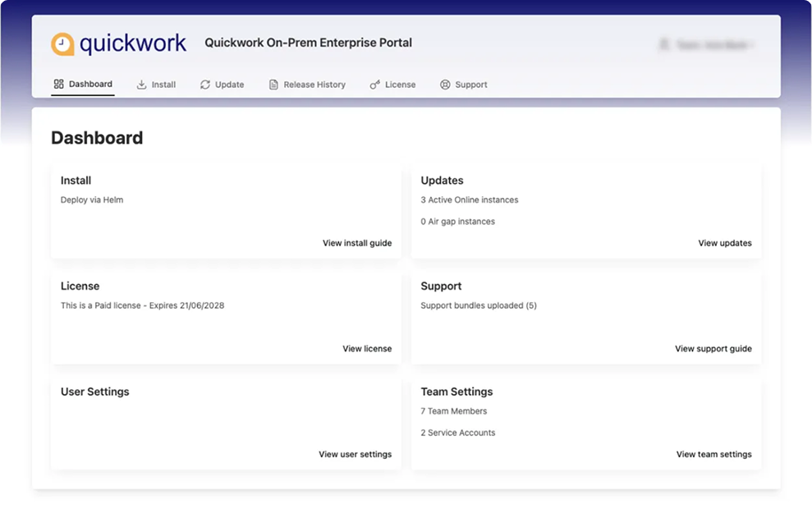The image size is (812, 509).
Task: Click View user settings link
Action: point(355,454)
